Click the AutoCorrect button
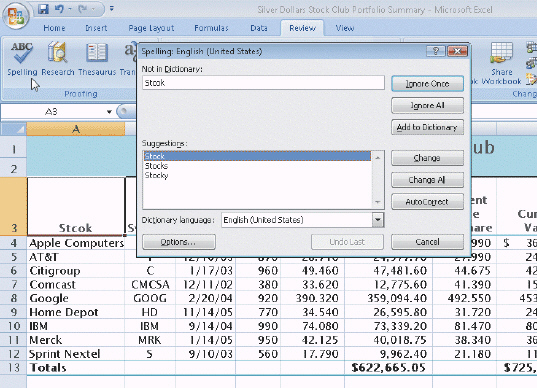The width and height of the screenshot is (537, 388). 427,202
